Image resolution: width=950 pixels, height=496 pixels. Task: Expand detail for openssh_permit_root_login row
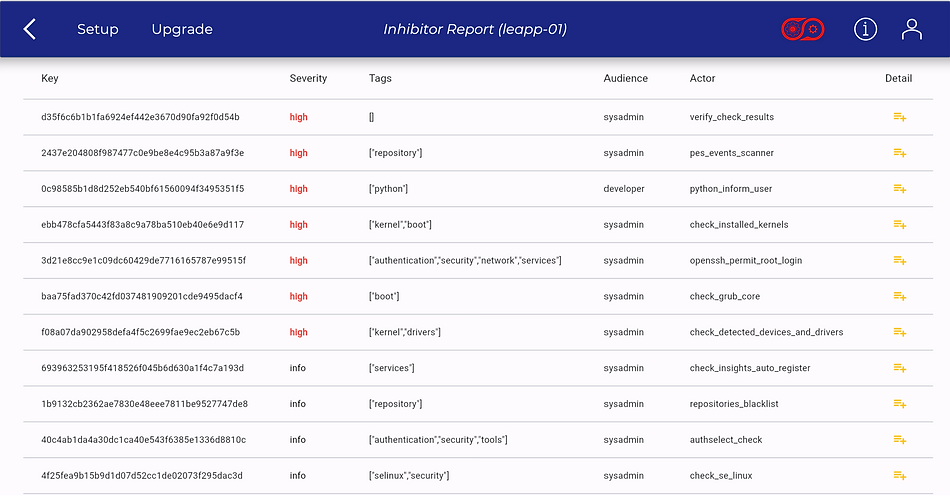(x=899, y=261)
